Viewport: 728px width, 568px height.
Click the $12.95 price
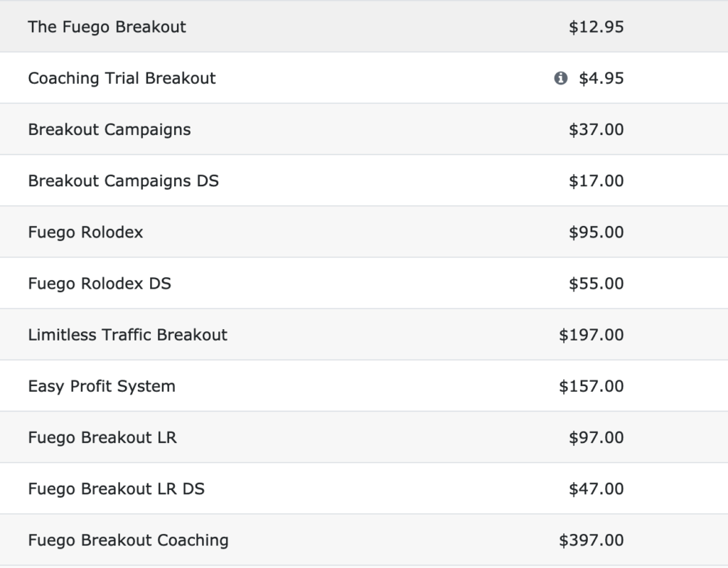click(596, 27)
